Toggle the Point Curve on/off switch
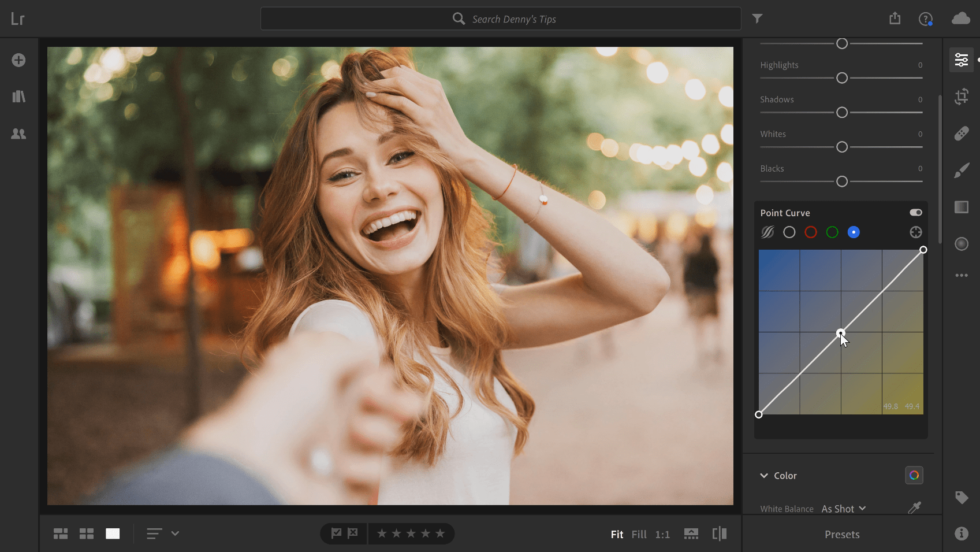The height and width of the screenshot is (552, 980). tap(915, 213)
